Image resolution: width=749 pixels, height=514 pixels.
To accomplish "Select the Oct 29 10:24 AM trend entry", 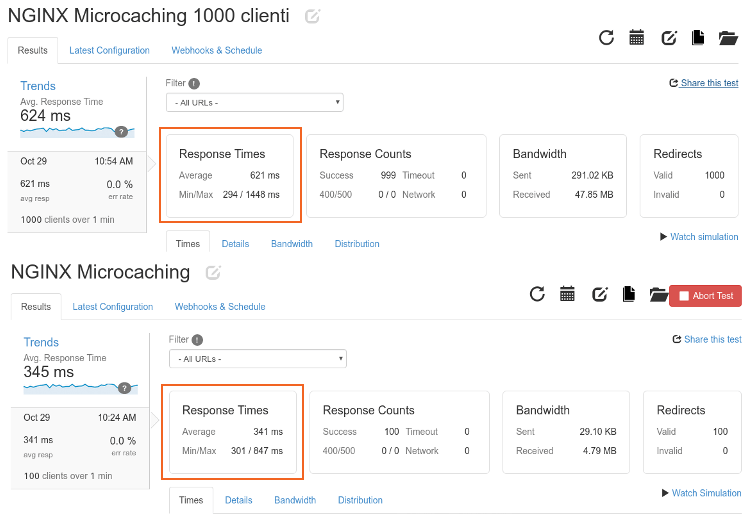I will click(x=80, y=449).
